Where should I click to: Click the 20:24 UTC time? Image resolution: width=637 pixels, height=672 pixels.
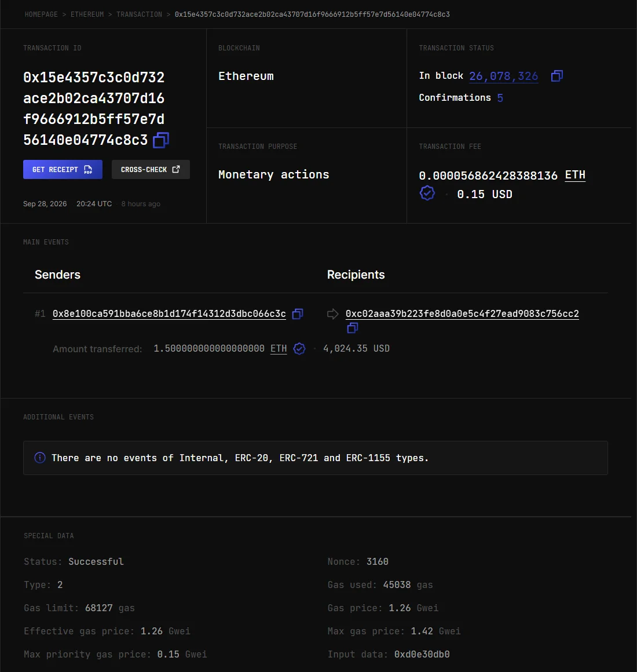pyautogui.click(x=94, y=203)
